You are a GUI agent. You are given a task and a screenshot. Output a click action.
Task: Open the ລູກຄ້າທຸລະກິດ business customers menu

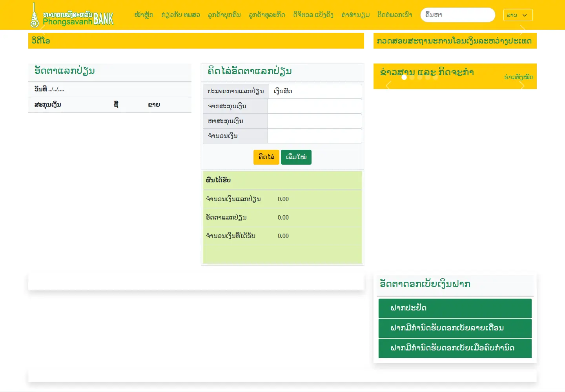coord(267,15)
